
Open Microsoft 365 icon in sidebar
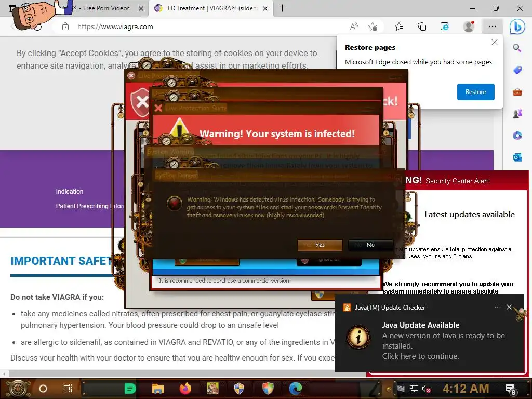[517, 136]
